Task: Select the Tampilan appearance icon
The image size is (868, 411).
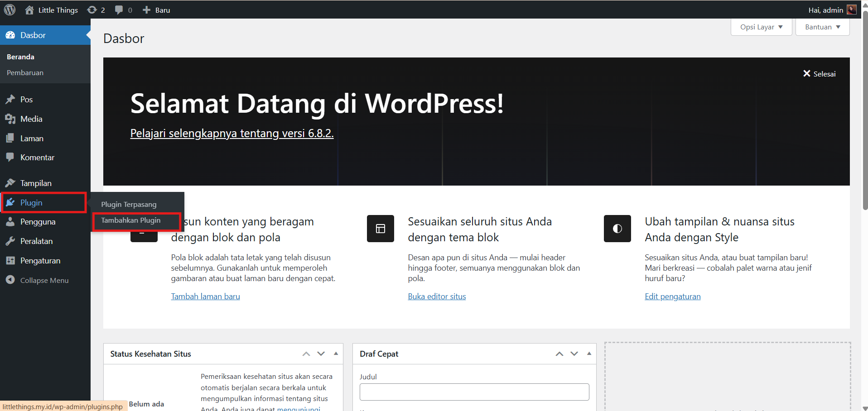Action: 10,183
